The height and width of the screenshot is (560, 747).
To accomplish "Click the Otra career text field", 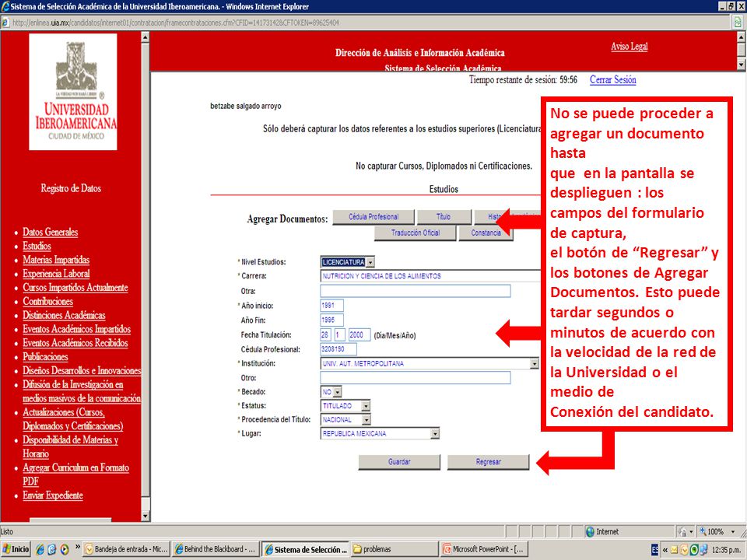I will (415, 290).
